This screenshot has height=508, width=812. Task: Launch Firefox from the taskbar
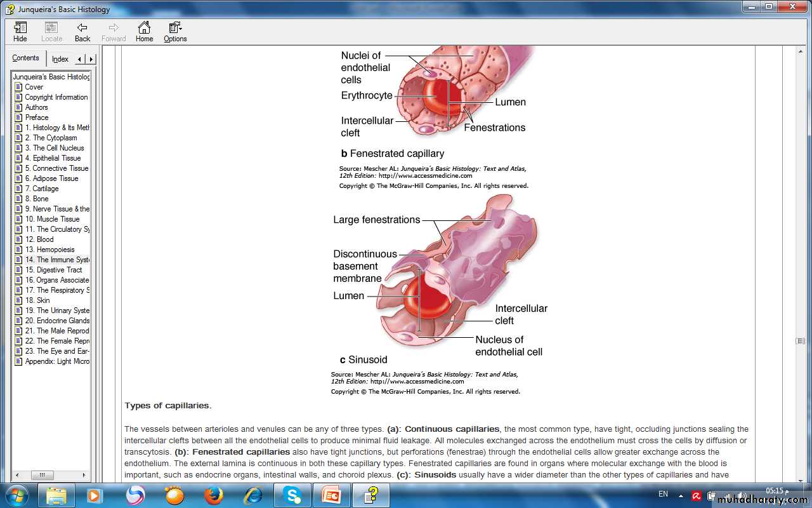tap(214, 495)
